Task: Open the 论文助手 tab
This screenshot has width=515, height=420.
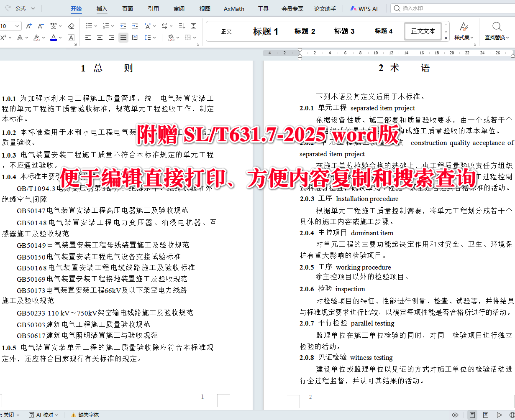Action: 325,9
